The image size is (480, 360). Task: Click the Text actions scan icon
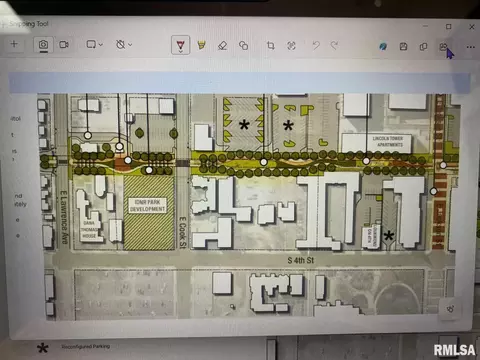click(x=291, y=46)
